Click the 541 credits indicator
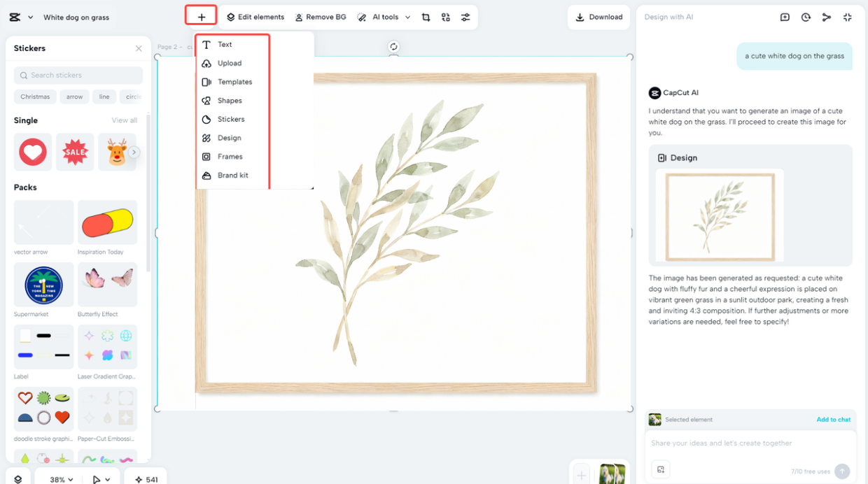The width and height of the screenshot is (868, 484). (146, 479)
